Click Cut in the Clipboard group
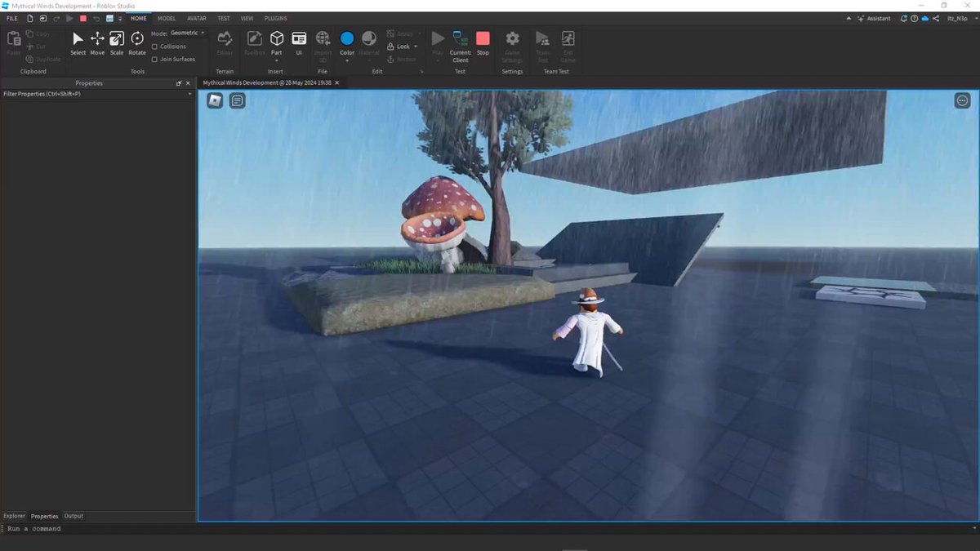980x551 pixels. tap(36, 47)
